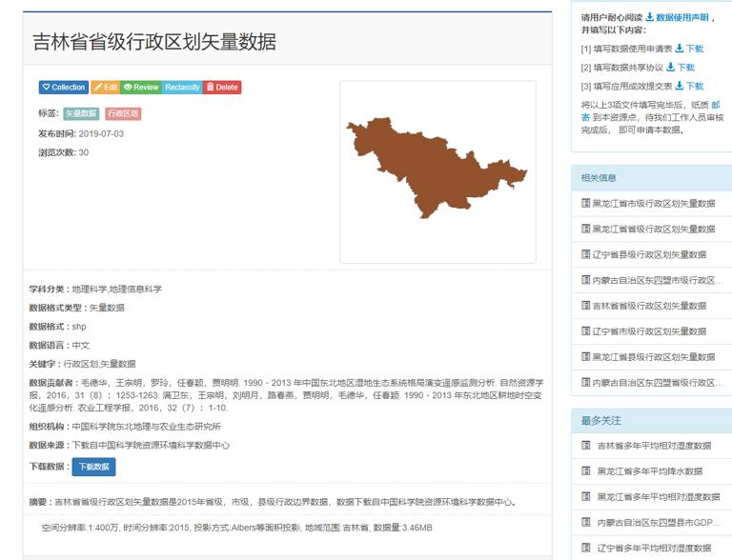
Task: Open 黑龙江省县级行政区划矢量数据 related item
Action: click(654, 357)
